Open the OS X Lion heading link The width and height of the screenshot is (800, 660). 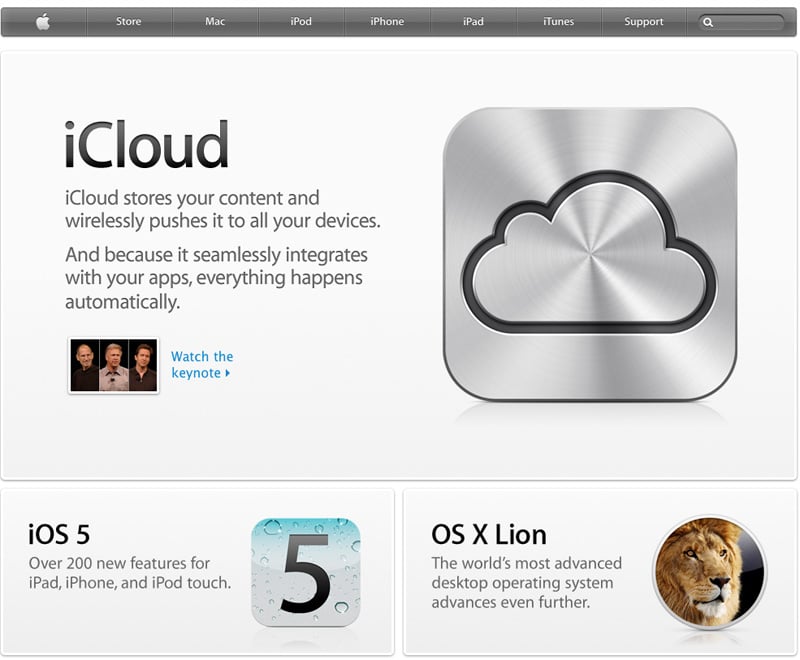point(489,535)
